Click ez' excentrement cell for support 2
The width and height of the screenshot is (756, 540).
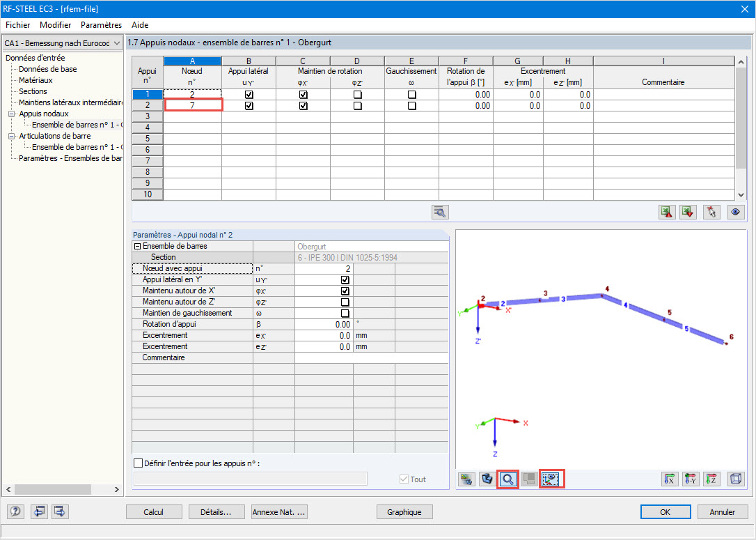(568, 106)
